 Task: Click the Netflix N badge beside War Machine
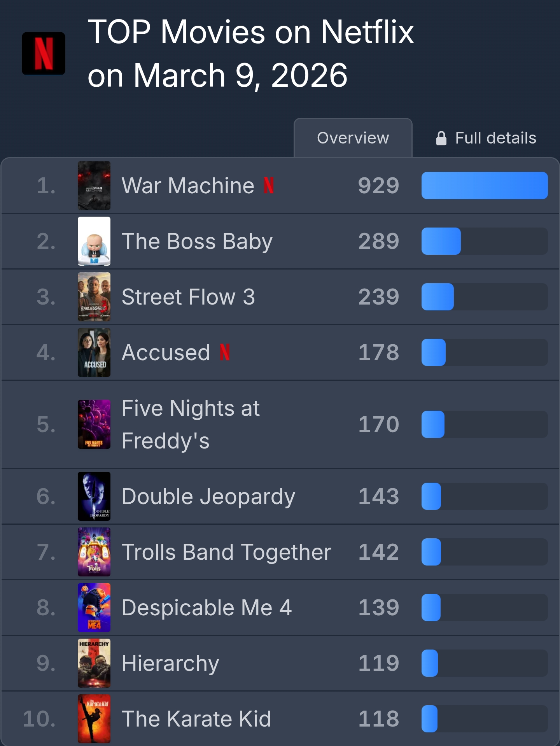269,185
